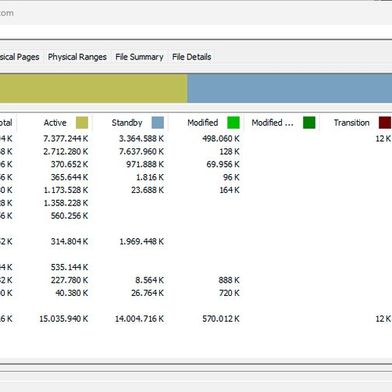The height and width of the screenshot is (392, 392).
Task: Open the partially visible Physical Pages tab
Action: coord(19,57)
